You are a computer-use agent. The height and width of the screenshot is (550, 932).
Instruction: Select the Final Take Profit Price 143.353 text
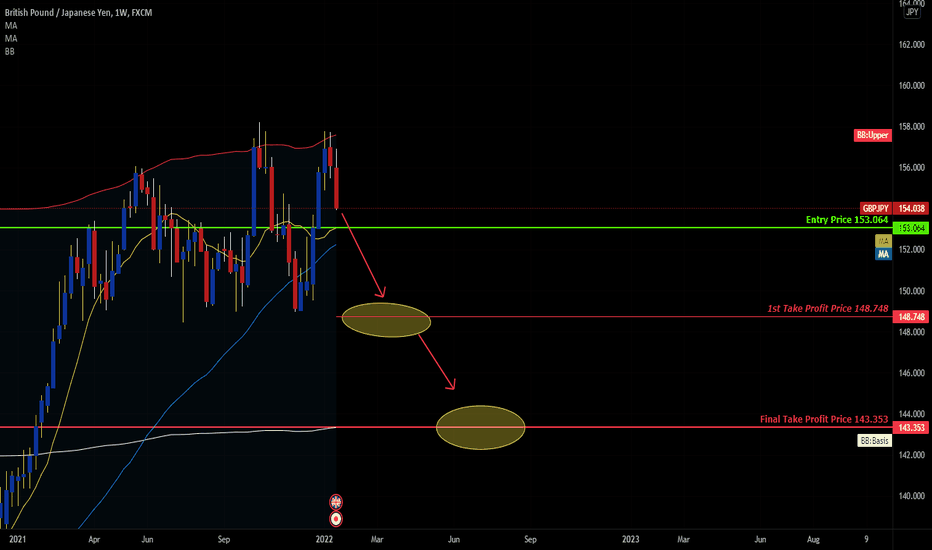click(x=824, y=419)
